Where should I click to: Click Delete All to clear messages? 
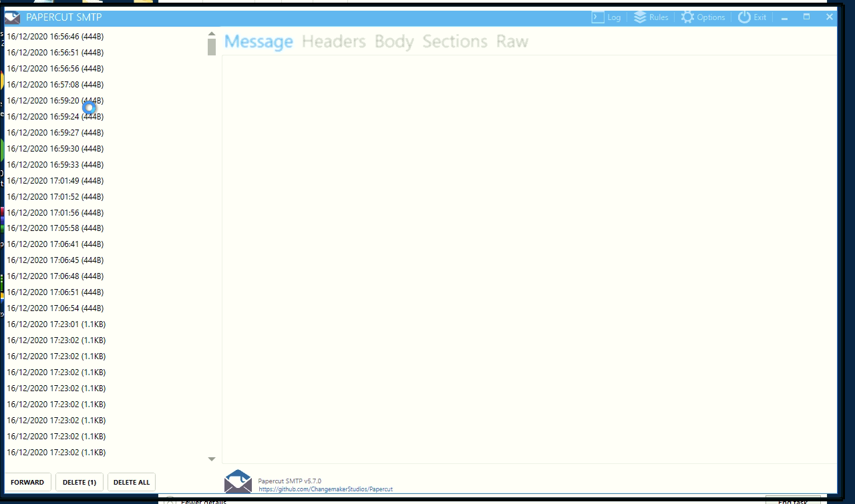[x=131, y=481]
